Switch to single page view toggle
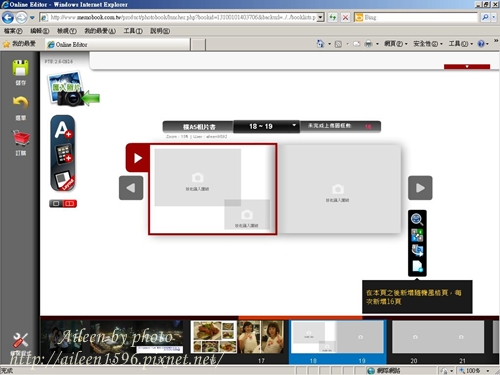Viewport: 500px width, 375px height. point(56,204)
